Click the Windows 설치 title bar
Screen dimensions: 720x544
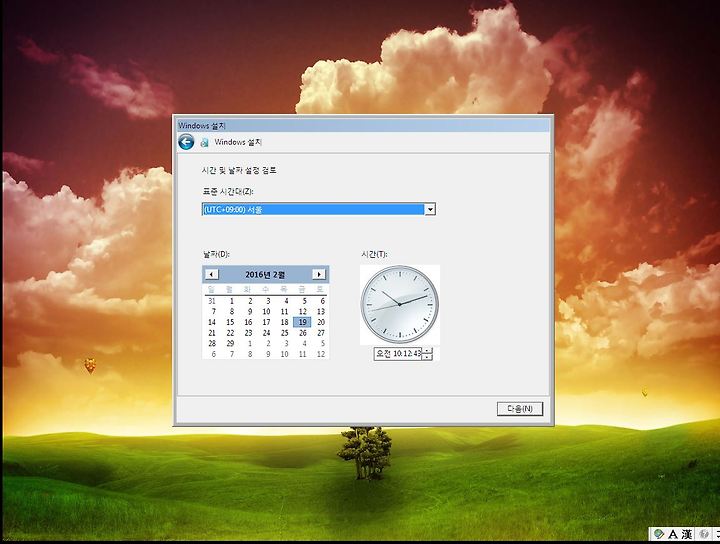pos(363,126)
